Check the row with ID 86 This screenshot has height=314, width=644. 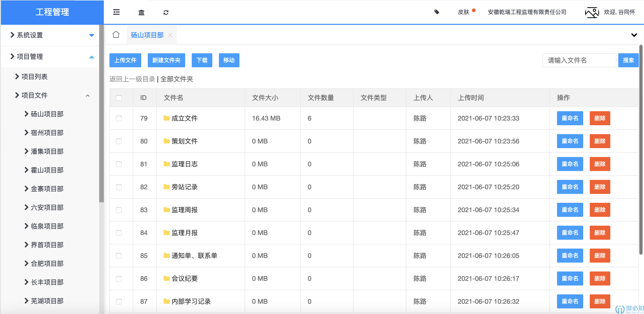pyautogui.click(x=119, y=278)
